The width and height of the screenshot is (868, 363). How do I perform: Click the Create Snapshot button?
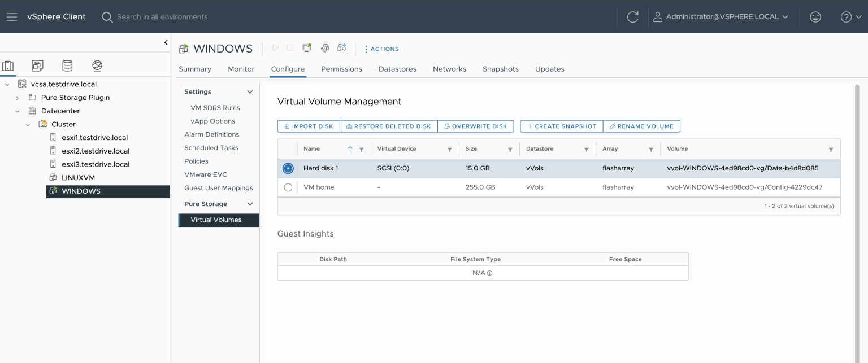pyautogui.click(x=562, y=126)
